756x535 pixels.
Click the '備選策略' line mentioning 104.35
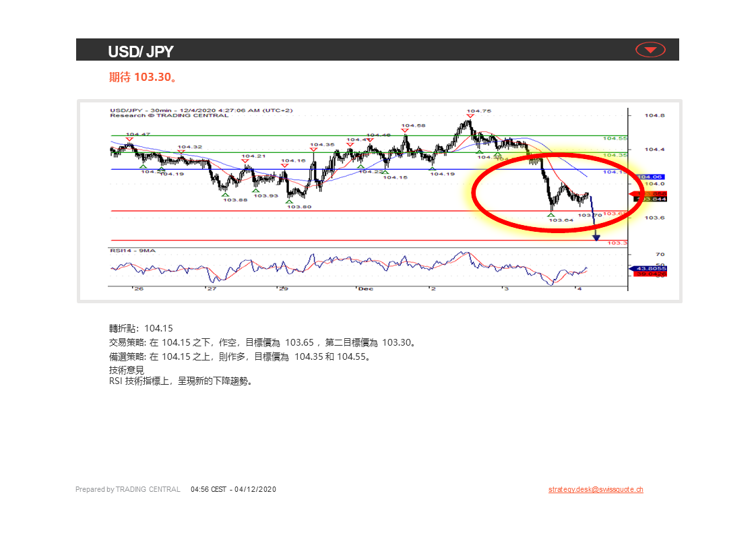click(x=240, y=356)
